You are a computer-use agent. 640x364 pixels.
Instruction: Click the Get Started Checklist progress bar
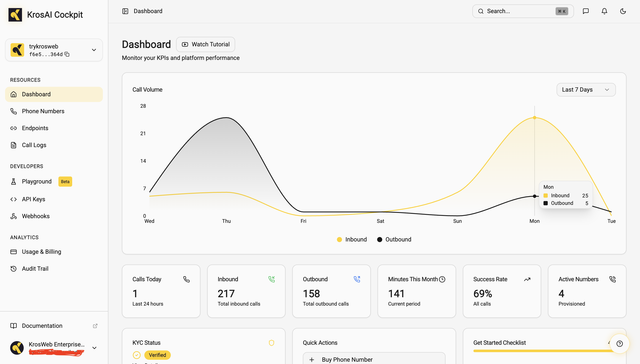(x=525, y=351)
